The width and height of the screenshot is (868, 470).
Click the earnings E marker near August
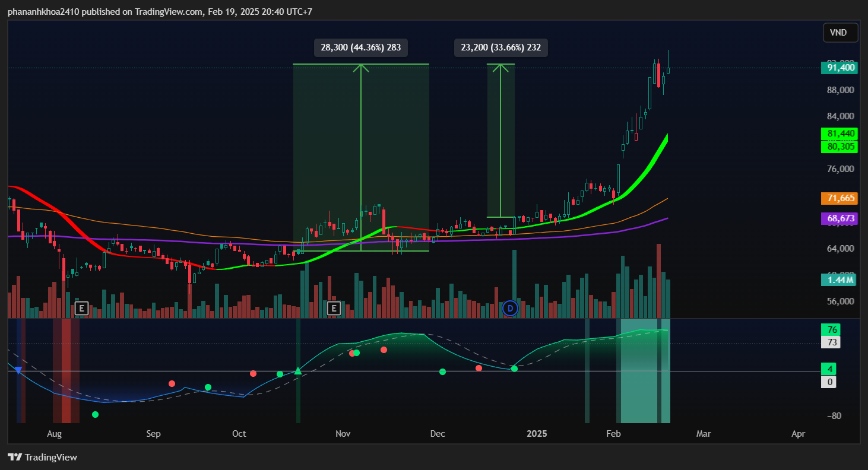81,308
